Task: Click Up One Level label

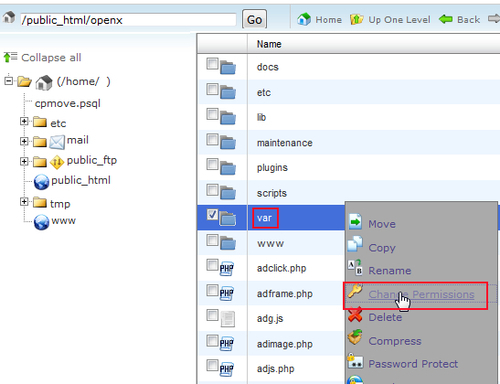Action: (399, 20)
